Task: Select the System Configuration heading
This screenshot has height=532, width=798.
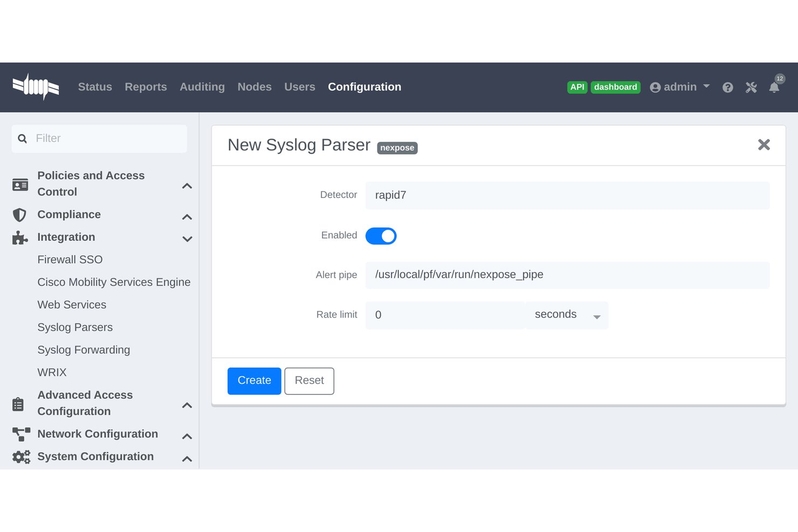Action: click(x=95, y=457)
